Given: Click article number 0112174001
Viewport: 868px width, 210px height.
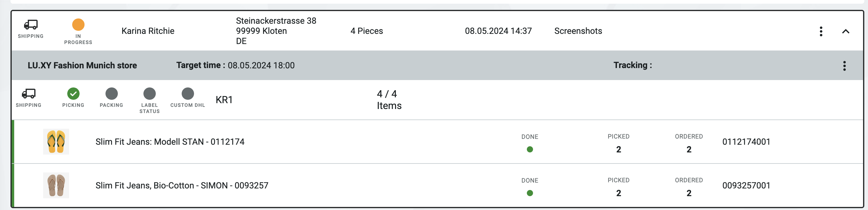Looking at the screenshot, I should click(x=746, y=142).
